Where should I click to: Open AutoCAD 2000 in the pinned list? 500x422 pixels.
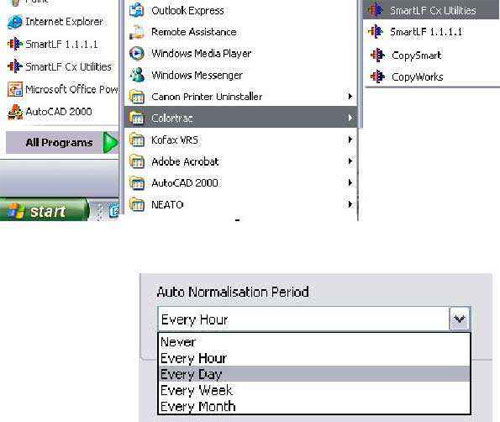coord(50,112)
